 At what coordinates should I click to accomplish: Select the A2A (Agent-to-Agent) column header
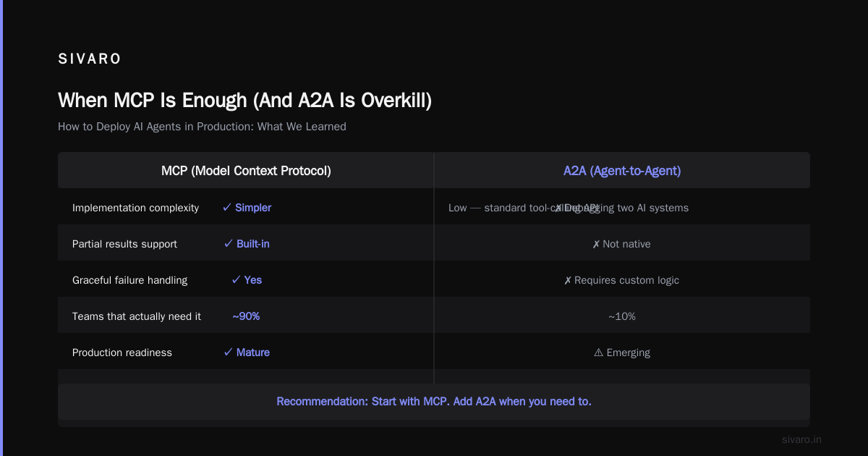coord(622,171)
